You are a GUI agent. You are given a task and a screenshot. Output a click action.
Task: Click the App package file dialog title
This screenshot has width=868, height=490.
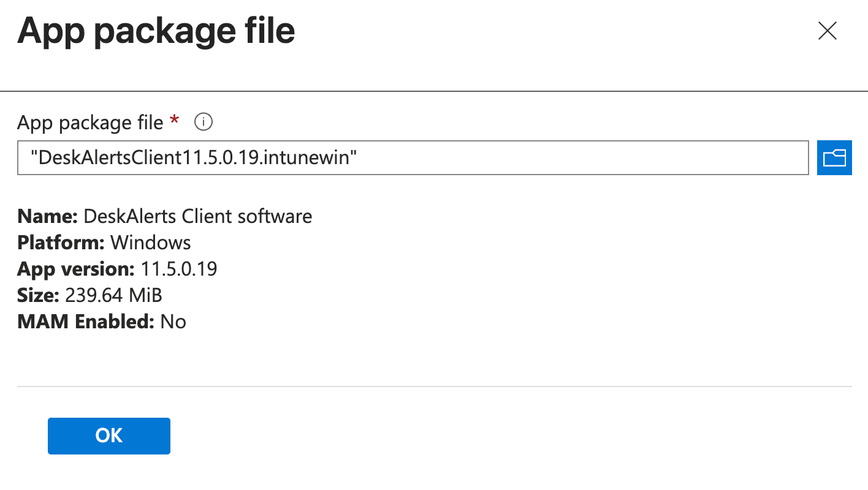click(x=157, y=31)
